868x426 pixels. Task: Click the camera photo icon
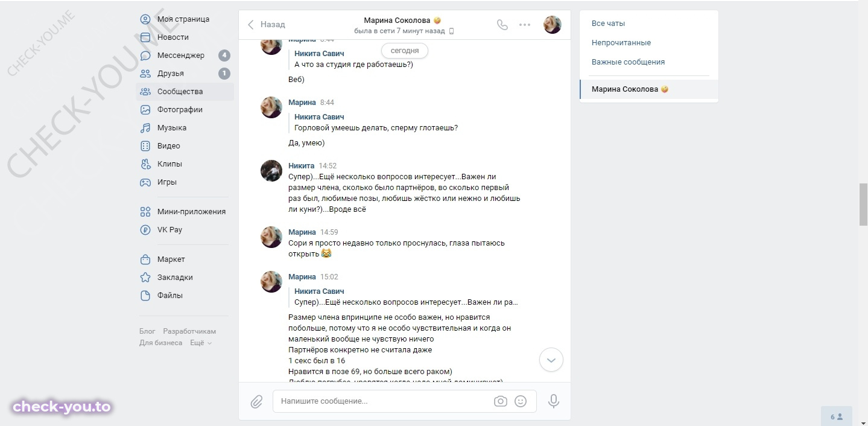[500, 401]
